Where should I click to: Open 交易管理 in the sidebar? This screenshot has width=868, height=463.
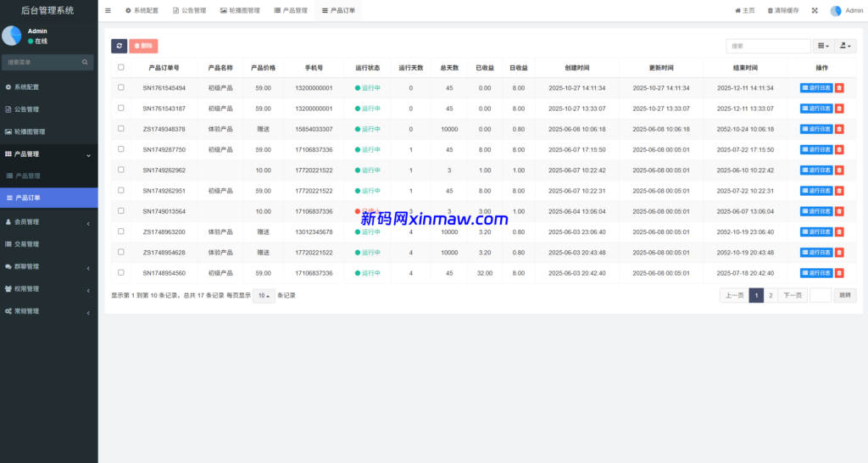coord(48,243)
